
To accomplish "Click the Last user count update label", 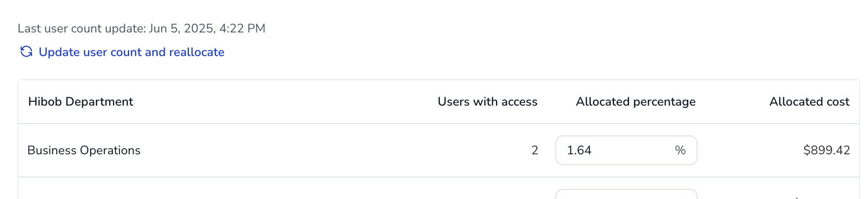I will click(82, 28).
